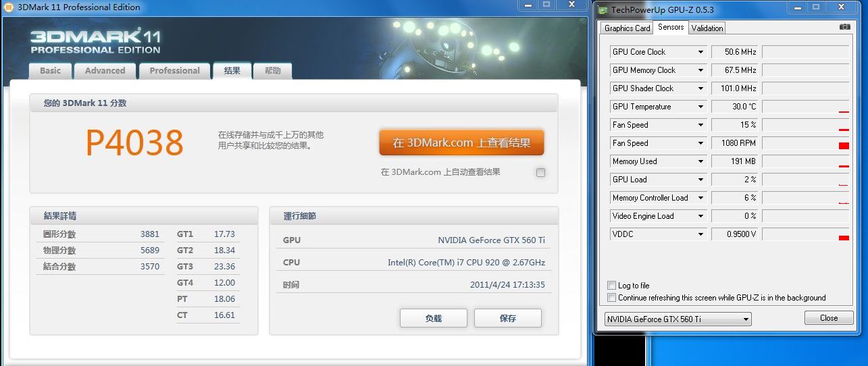Click the 保存 save button
The height and width of the screenshot is (366, 868).
pyautogui.click(x=508, y=318)
